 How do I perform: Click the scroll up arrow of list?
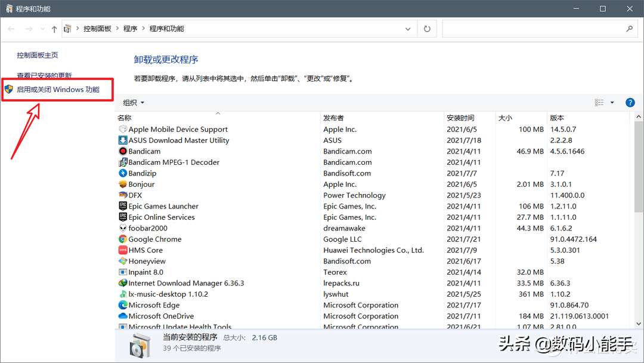[639, 117]
